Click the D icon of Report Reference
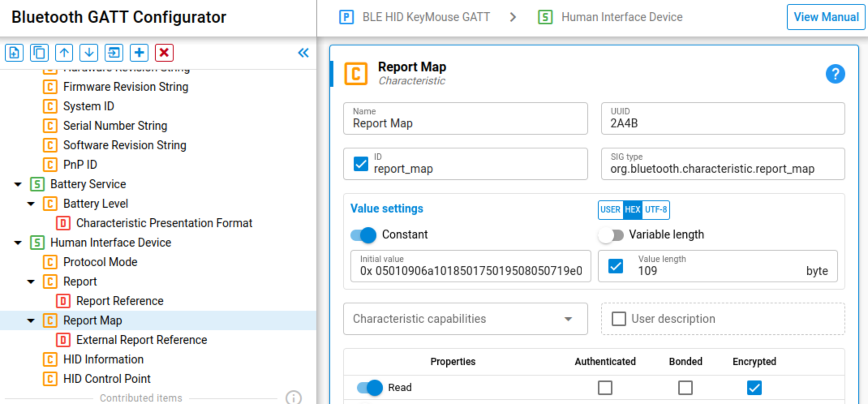Screen dimensions: 868x404 pyautogui.click(x=63, y=301)
